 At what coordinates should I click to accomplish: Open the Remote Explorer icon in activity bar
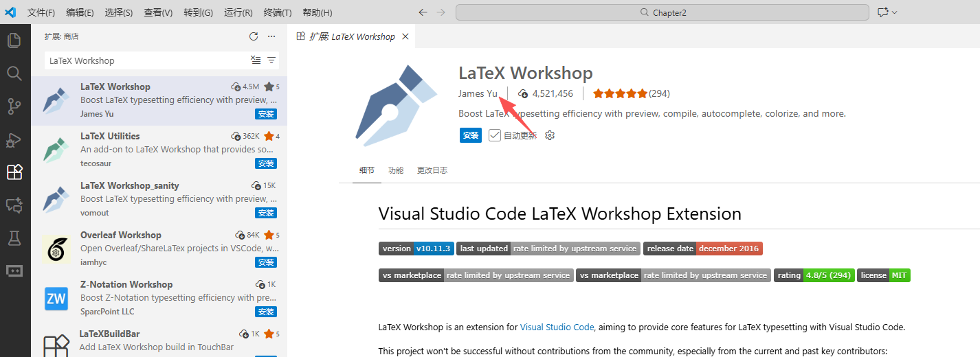click(x=14, y=270)
